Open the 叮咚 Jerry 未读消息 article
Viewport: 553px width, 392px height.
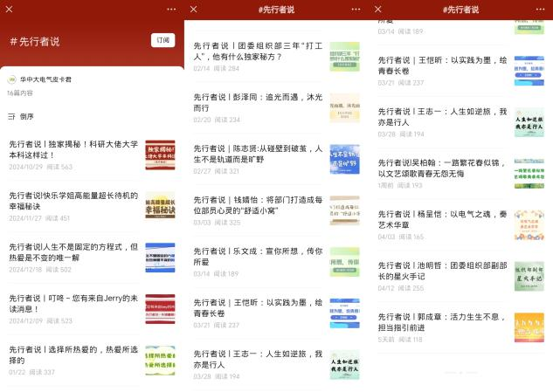point(73,303)
